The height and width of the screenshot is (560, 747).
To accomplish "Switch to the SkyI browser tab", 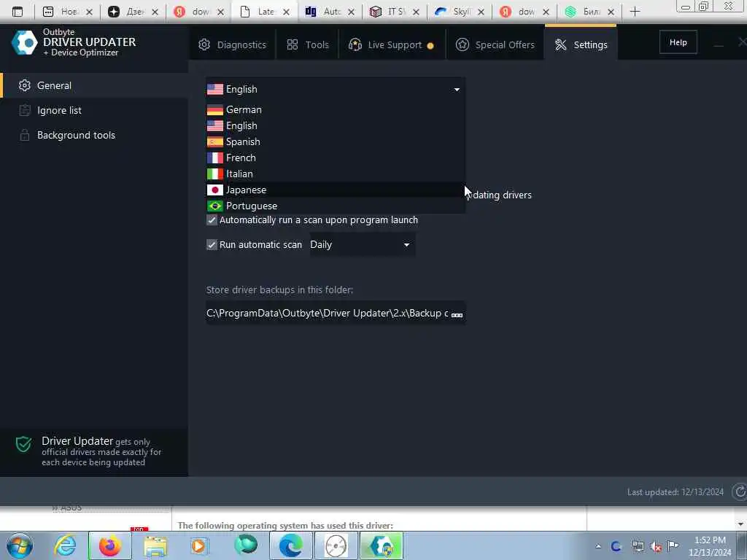I will (460, 12).
